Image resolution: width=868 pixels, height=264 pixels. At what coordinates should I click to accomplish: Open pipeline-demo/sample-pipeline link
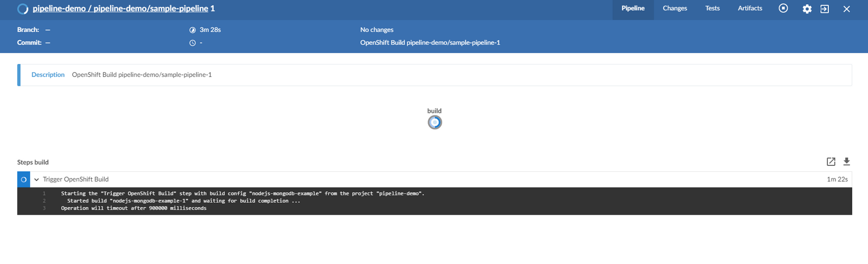pos(150,9)
